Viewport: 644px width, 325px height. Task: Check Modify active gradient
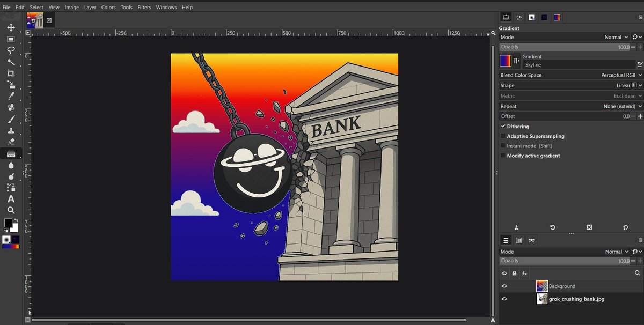click(503, 156)
